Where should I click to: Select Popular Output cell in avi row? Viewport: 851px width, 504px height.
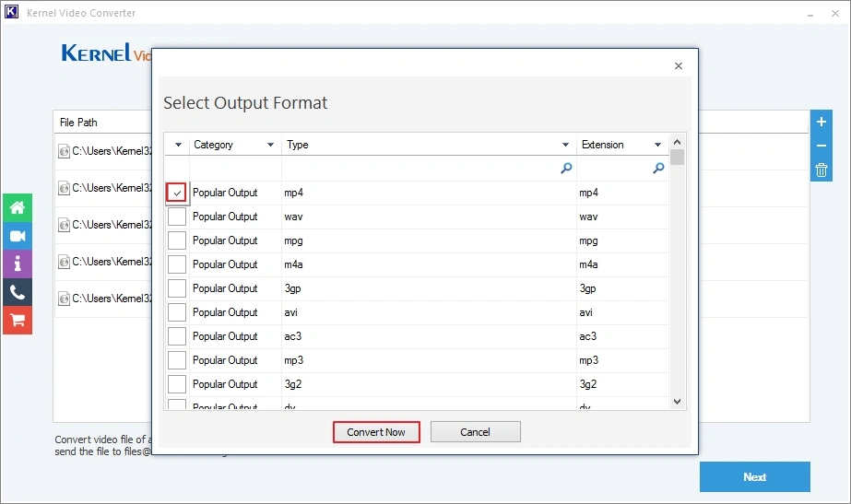pyautogui.click(x=235, y=312)
